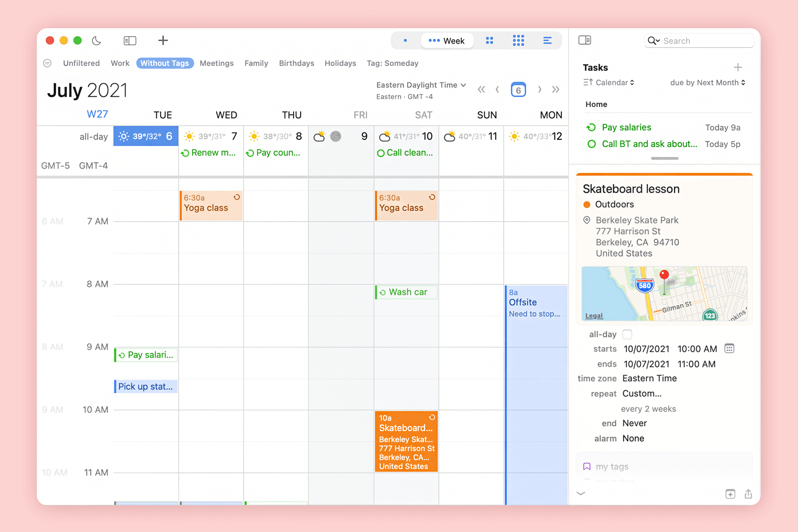Toggle the left sidebar panel icon
Image resolution: width=798 pixels, height=532 pixels.
[130, 40]
